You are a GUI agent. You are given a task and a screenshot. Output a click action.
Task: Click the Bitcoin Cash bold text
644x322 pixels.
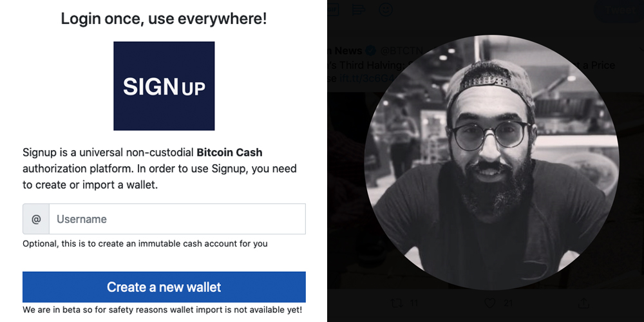[230, 153]
